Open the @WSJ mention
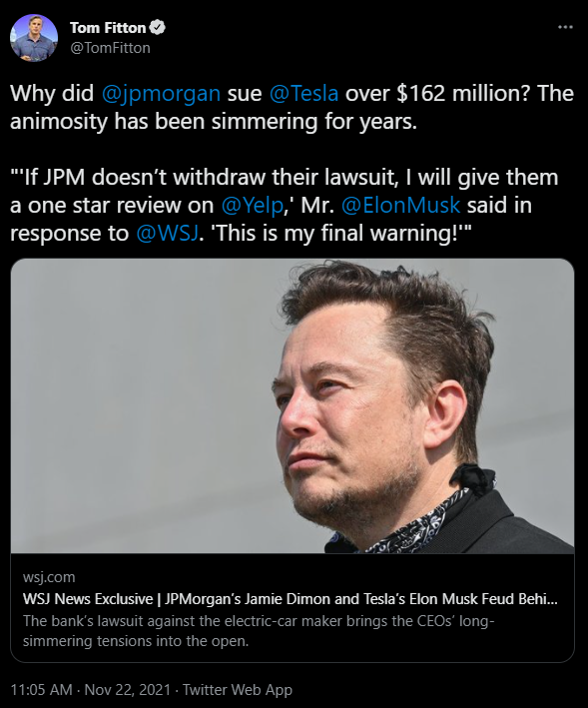 pos(167,234)
